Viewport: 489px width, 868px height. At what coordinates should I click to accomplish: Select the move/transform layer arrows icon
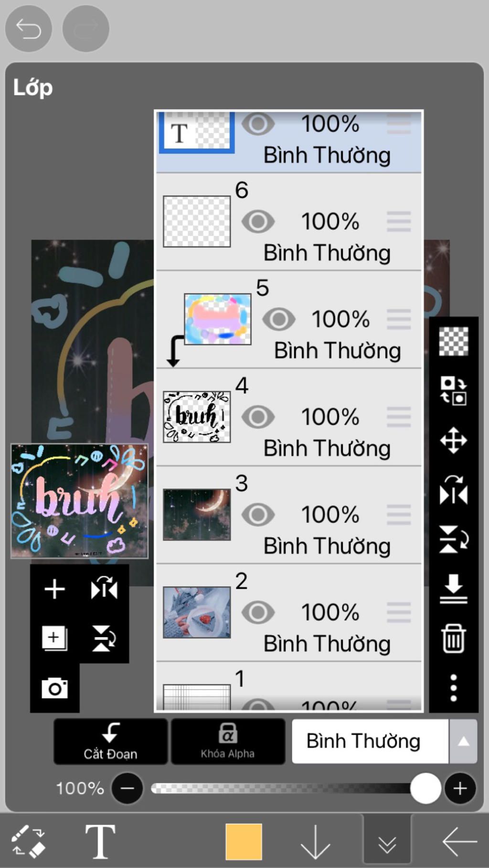pos(453,440)
